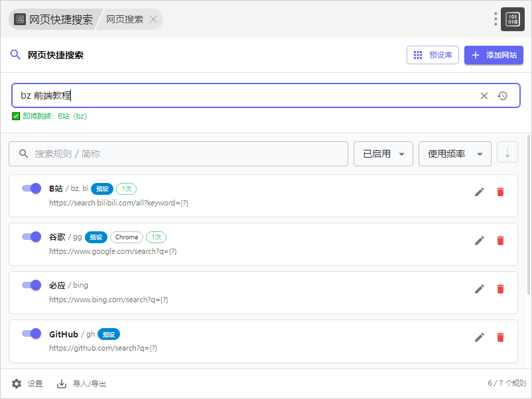Select the 网页快捷搜索 tab
532x399 pixels.
point(54,19)
